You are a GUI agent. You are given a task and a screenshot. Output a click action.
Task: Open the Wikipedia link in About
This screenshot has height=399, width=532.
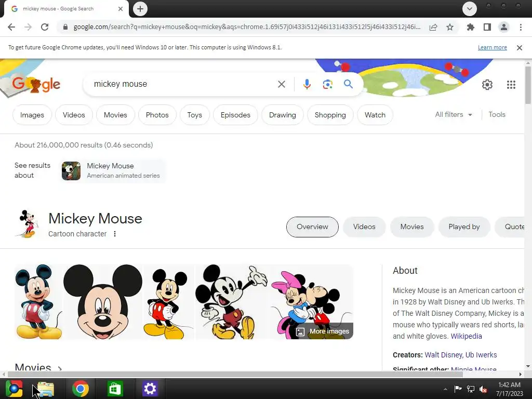[x=466, y=336]
